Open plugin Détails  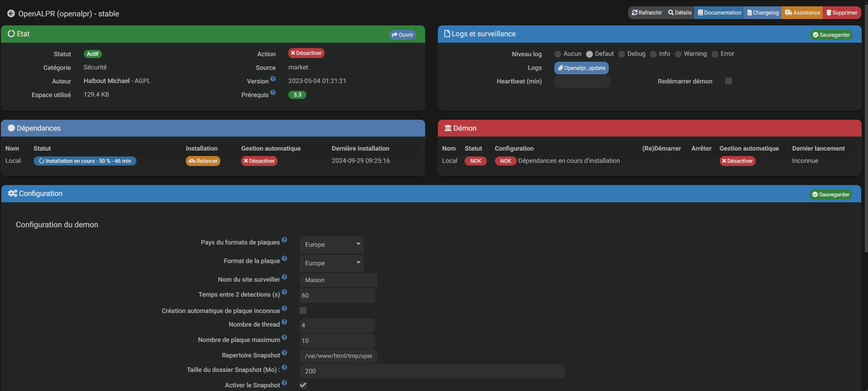pyautogui.click(x=680, y=13)
